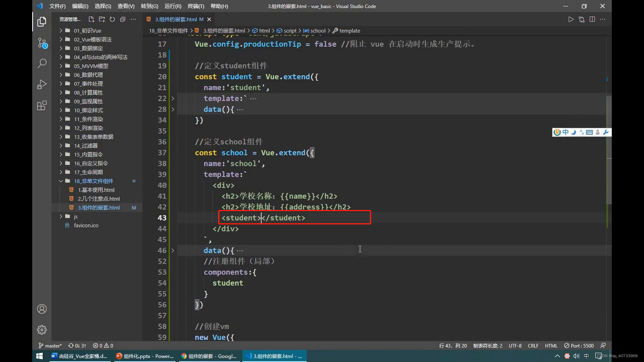Change line ending via CRLF status item

point(533,346)
